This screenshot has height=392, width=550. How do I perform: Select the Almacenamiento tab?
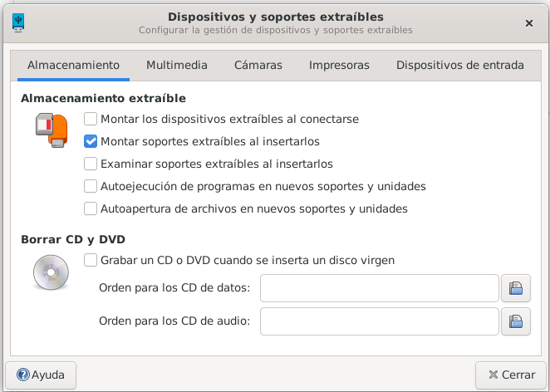coord(73,65)
